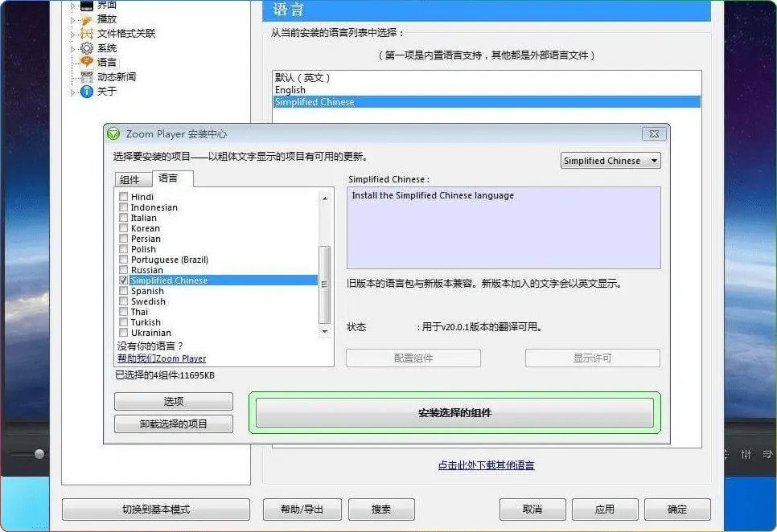
Task: Click the language list scroll-up arrow
Action: 325,198
